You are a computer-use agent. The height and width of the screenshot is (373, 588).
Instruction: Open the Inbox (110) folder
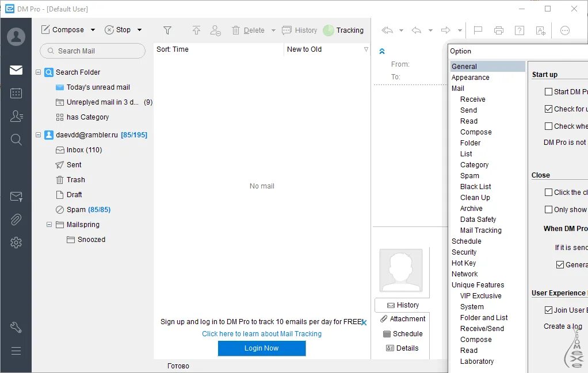(x=79, y=150)
